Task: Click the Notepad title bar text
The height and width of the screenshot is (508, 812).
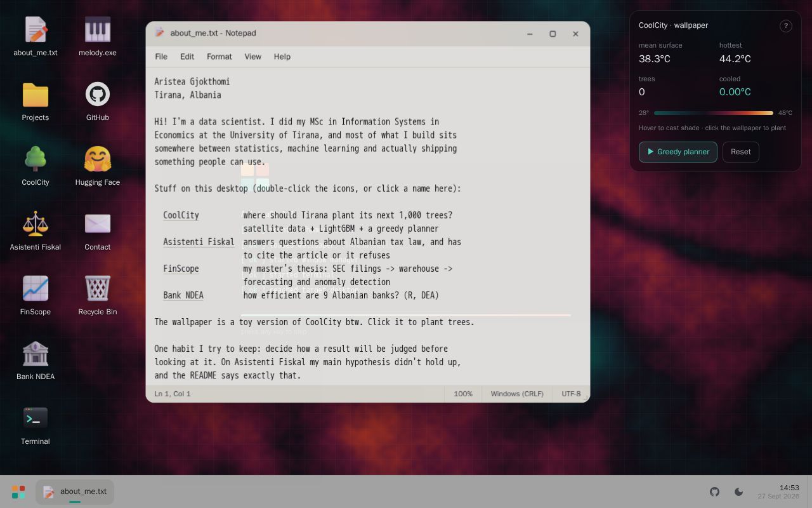Action: pyautogui.click(x=213, y=33)
